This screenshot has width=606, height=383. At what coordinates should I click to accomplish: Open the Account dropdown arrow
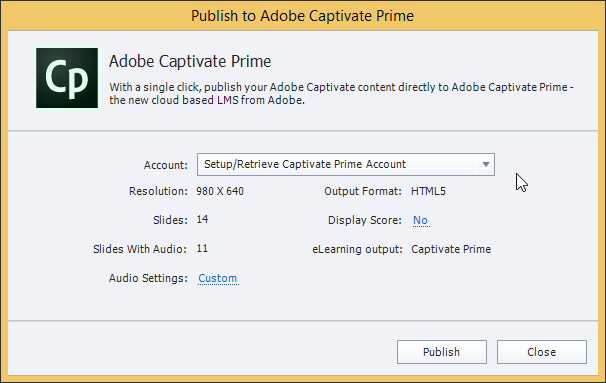coord(486,165)
